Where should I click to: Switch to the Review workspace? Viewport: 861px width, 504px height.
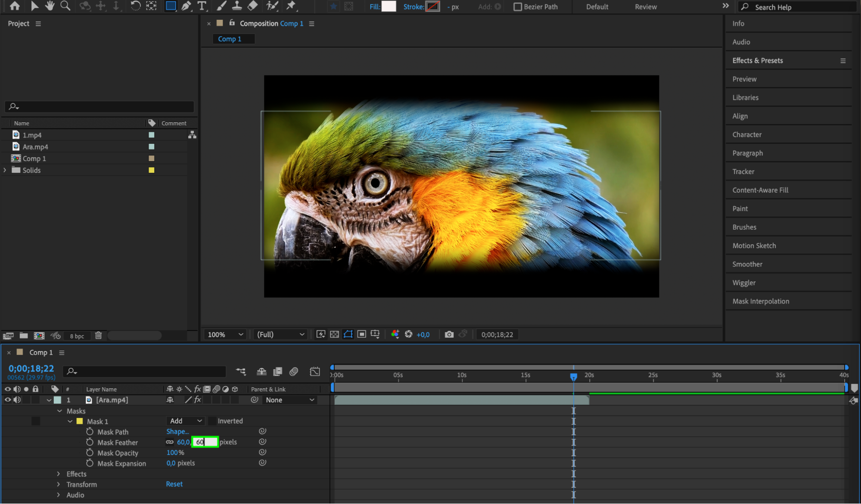pyautogui.click(x=645, y=7)
